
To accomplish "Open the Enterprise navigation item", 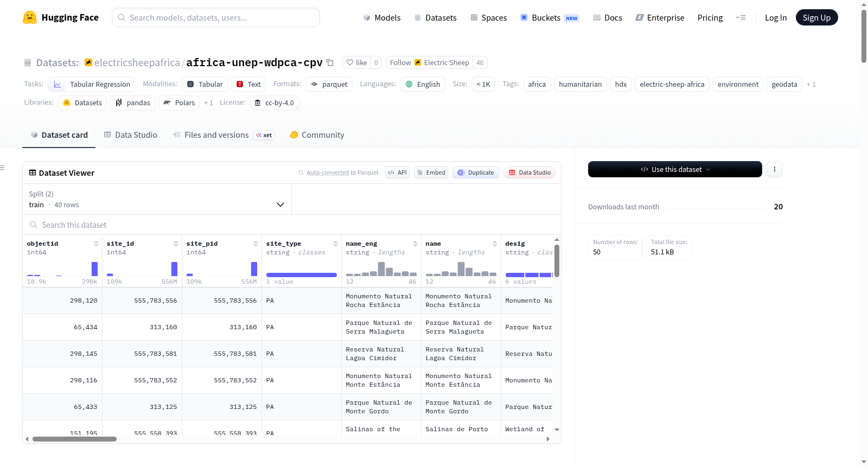I will coord(660,17).
